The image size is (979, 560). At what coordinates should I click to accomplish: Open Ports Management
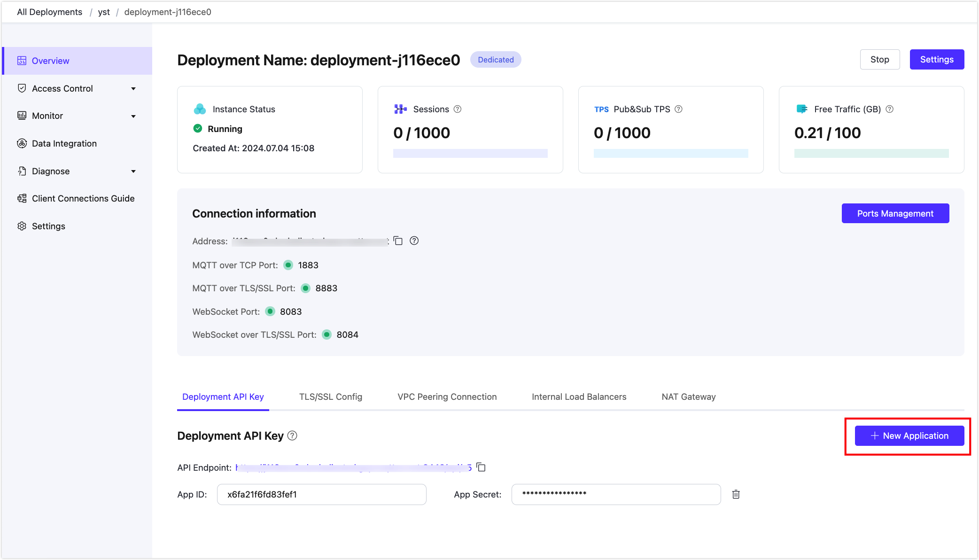895,213
